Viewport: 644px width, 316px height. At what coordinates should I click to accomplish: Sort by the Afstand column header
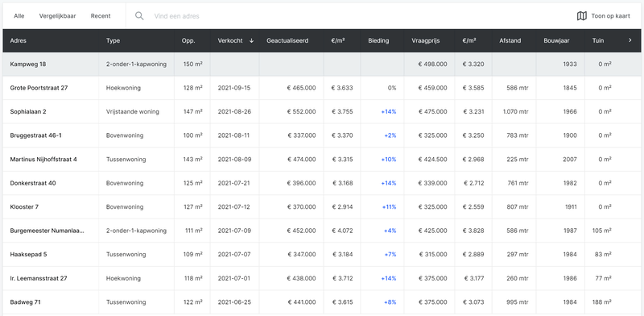[510, 40]
